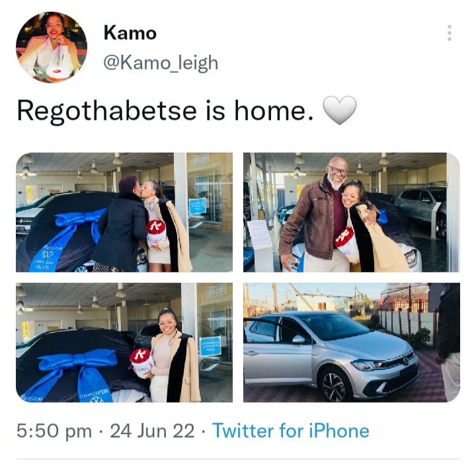Image resolution: width=476 pixels, height=472 pixels.
Task: Click the VW logo on silver car grille
Action: (x=406, y=360)
